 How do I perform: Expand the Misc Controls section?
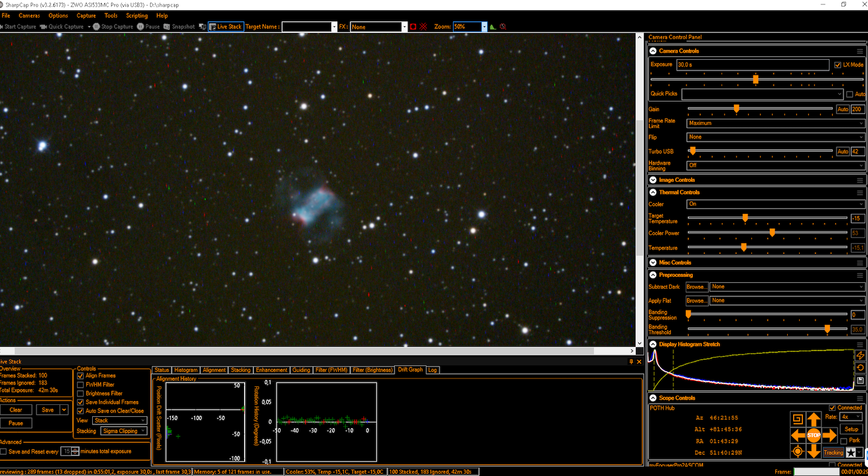(653, 263)
